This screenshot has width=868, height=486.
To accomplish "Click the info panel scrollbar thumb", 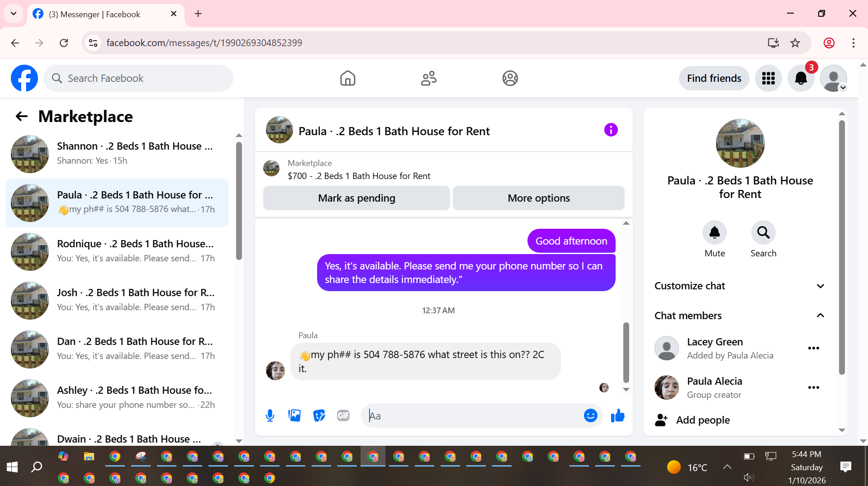I will pos(842,247).
